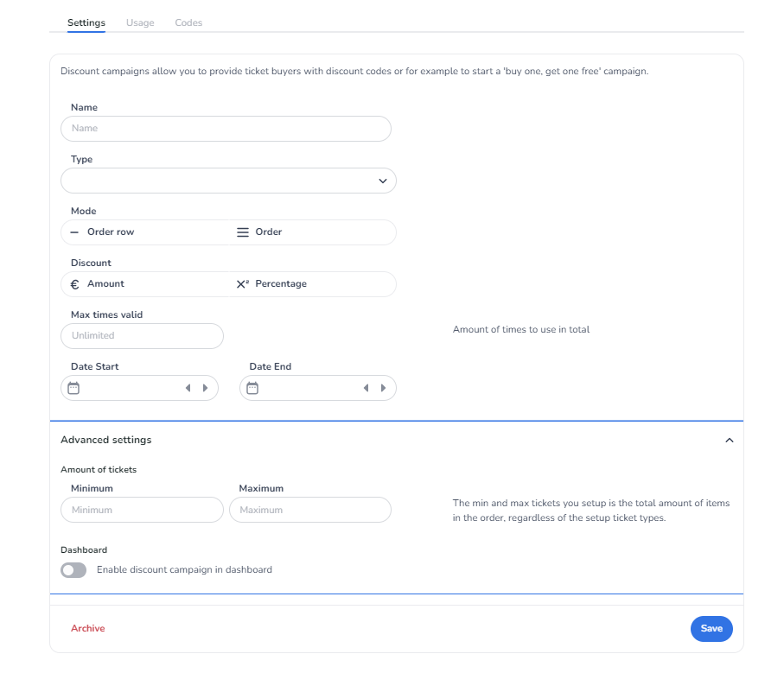Click the Max times valid field
The width and height of the screenshot is (784, 692).
pos(142,336)
